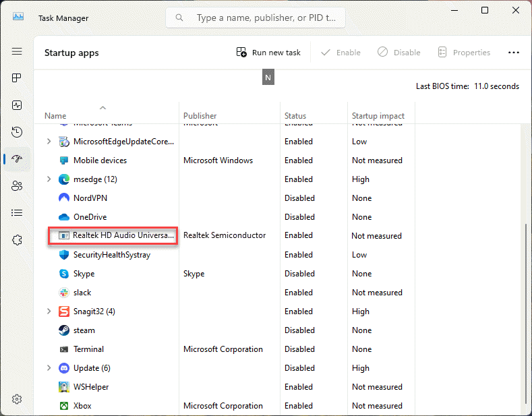Sort by the Startup impact column
Viewport: 532px width, 416px height.
pos(378,116)
